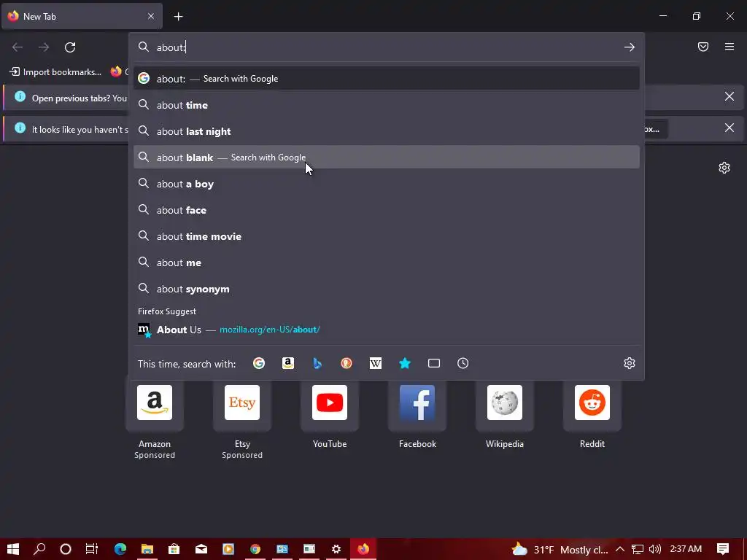Dismiss the second notification bar
Image resolution: width=747 pixels, height=560 pixels.
tap(729, 128)
